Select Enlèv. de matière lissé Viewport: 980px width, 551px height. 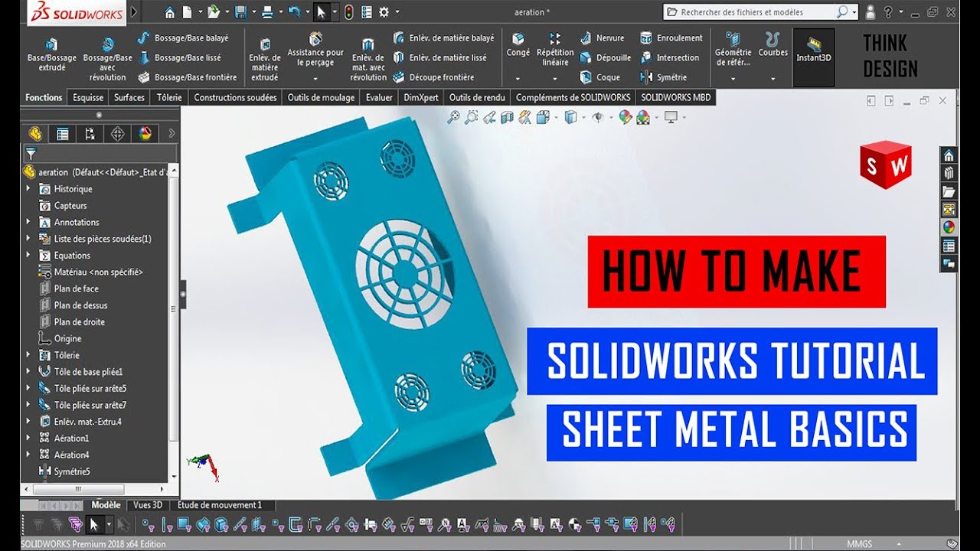point(439,57)
